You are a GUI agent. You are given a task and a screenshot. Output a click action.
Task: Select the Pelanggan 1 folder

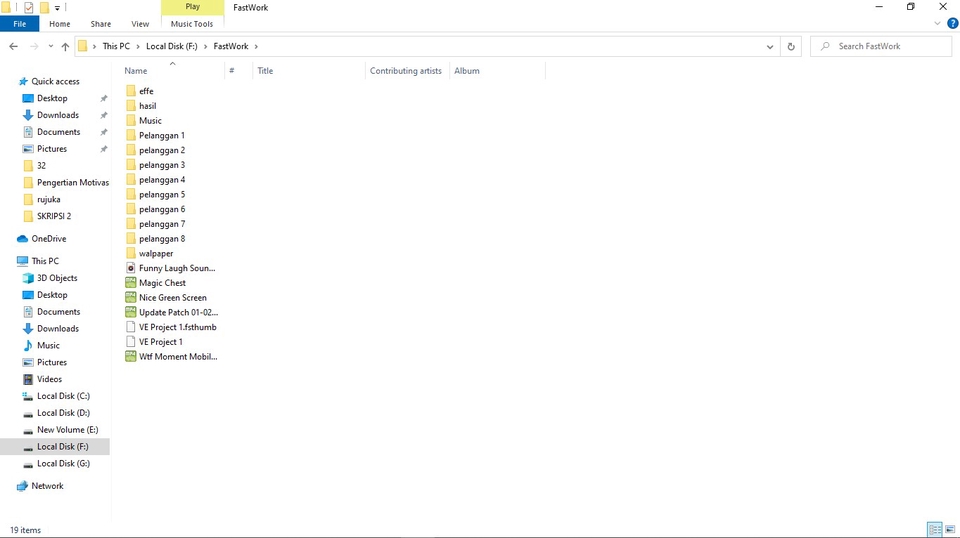tap(155, 135)
